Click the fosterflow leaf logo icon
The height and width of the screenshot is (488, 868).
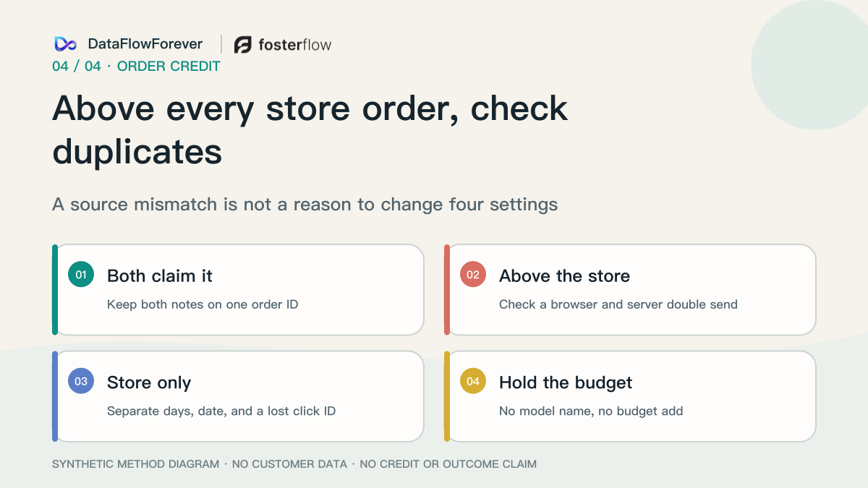(x=243, y=45)
